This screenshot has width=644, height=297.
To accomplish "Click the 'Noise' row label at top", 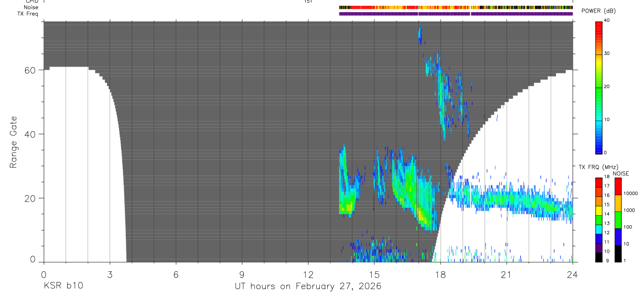I will pyautogui.click(x=31, y=7).
